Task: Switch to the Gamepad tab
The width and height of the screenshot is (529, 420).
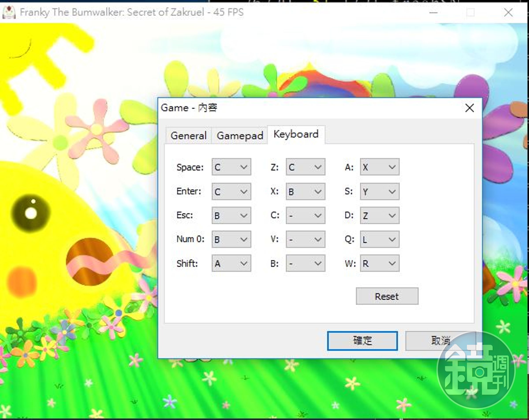Action: pyautogui.click(x=240, y=136)
